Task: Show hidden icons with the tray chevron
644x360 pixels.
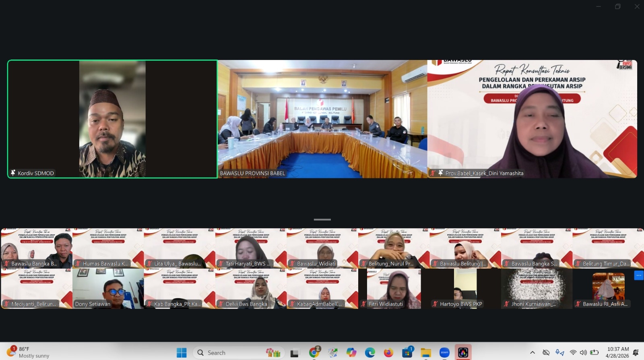Action: [x=533, y=353]
